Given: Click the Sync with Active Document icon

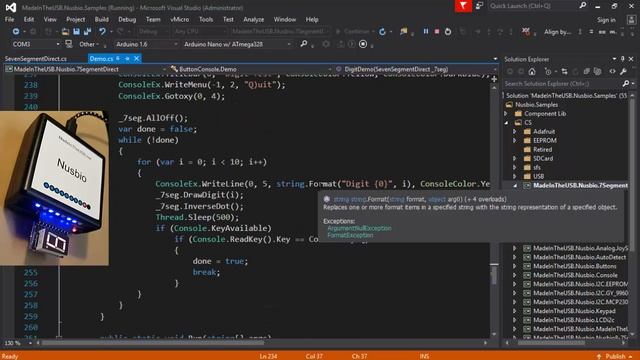Looking at the screenshot, I should (x=564, y=71).
